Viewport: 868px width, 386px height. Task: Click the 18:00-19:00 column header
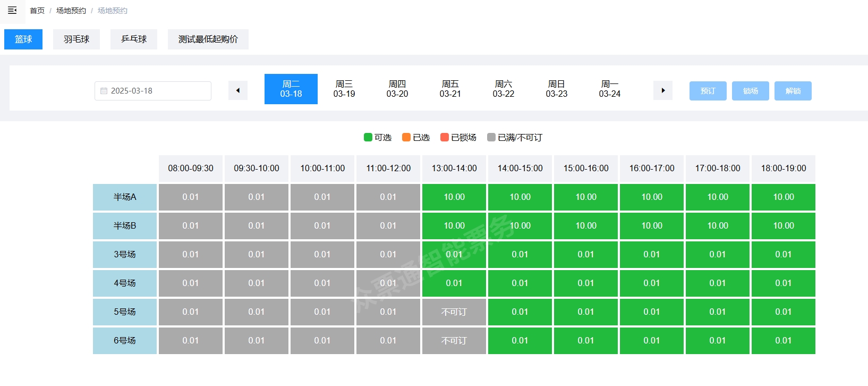(784, 169)
